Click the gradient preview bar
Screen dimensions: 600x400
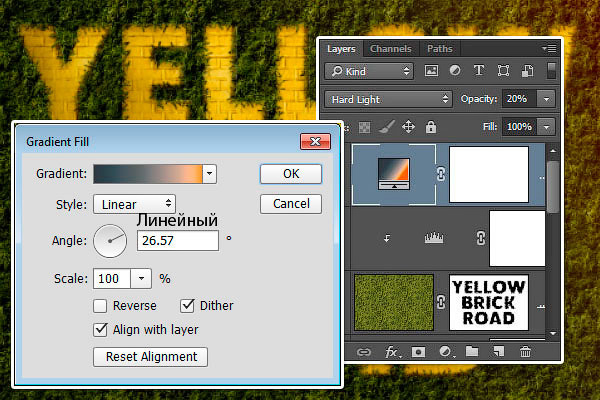148,174
